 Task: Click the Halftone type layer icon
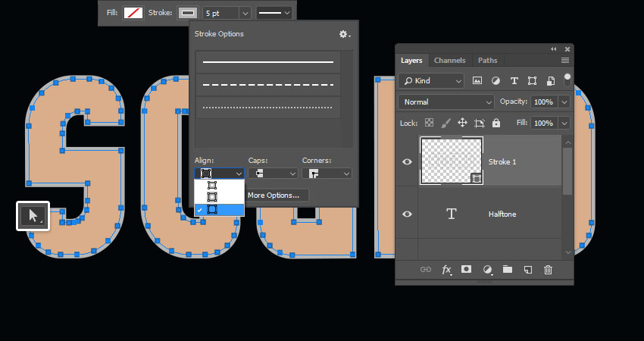tap(452, 214)
